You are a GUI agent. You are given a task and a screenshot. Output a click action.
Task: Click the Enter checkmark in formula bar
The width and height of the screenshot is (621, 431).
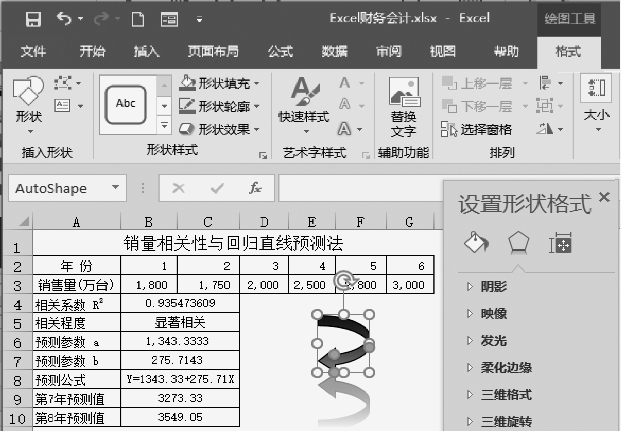coord(217,188)
